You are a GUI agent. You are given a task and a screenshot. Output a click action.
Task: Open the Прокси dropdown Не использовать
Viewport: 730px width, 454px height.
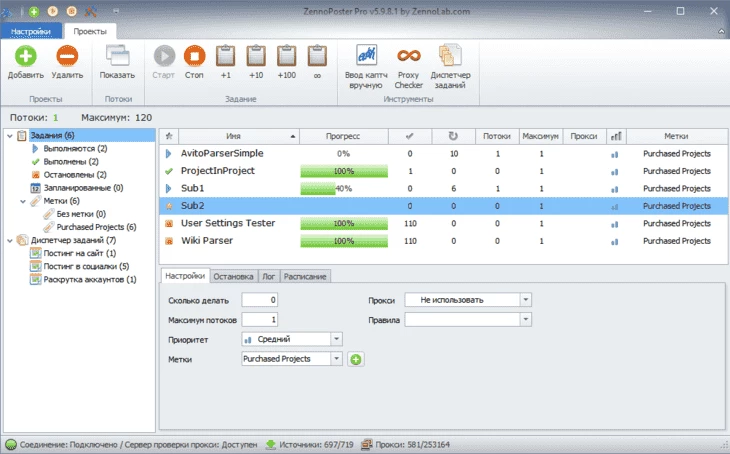pos(526,299)
